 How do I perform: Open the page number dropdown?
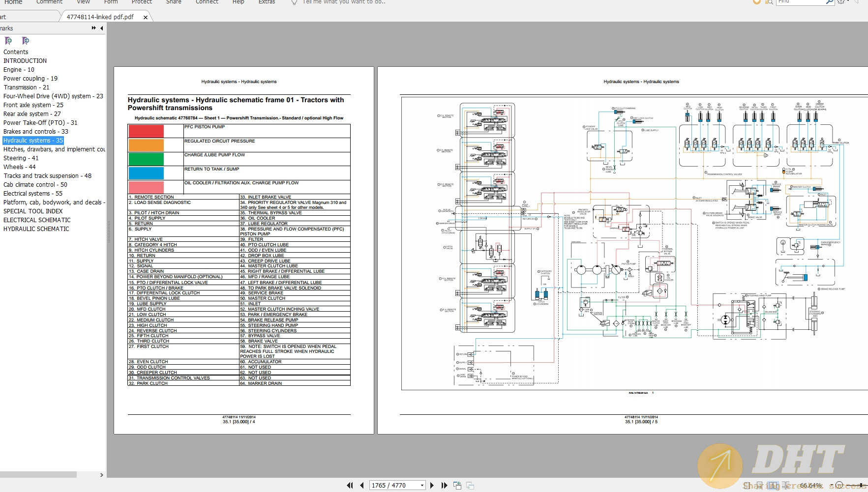[x=421, y=485]
